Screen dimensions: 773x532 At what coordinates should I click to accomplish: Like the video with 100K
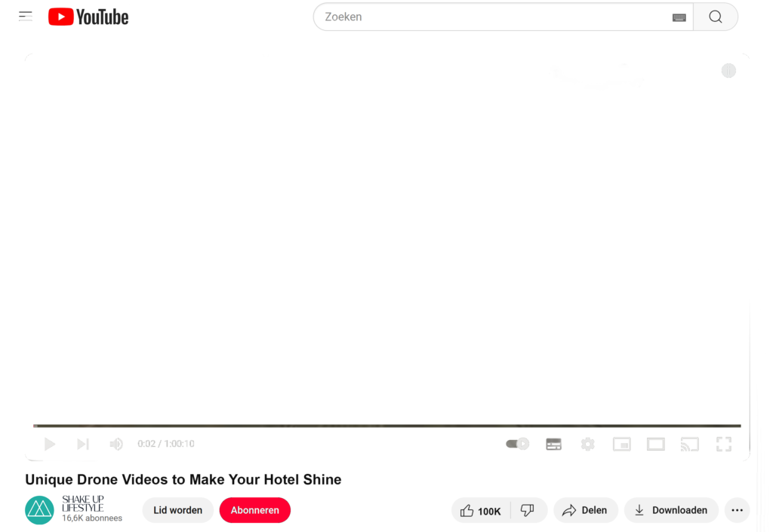click(481, 510)
